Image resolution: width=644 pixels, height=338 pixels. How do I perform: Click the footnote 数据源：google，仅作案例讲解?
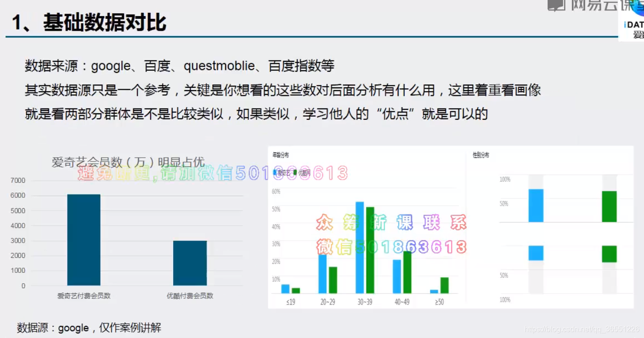[x=89, y=328]
